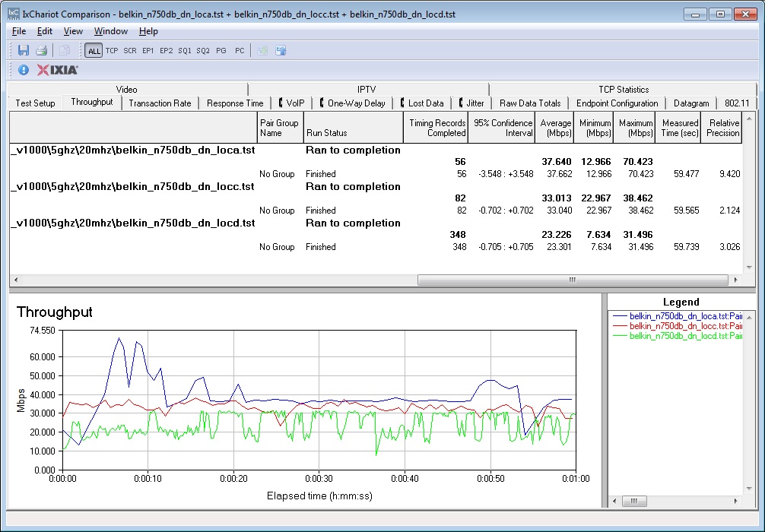Toggle the EP1 filter button
The image size is (765, 532).
(x=148, y=50)
